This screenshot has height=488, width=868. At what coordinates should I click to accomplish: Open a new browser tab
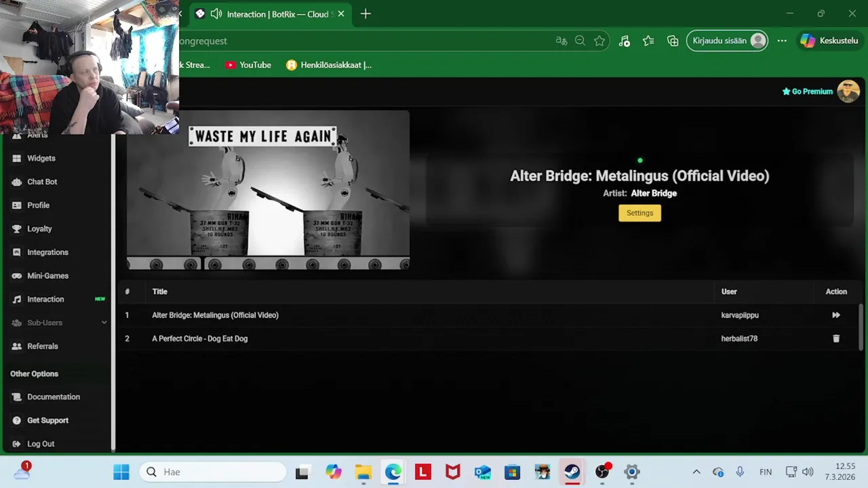click(366, 14)
